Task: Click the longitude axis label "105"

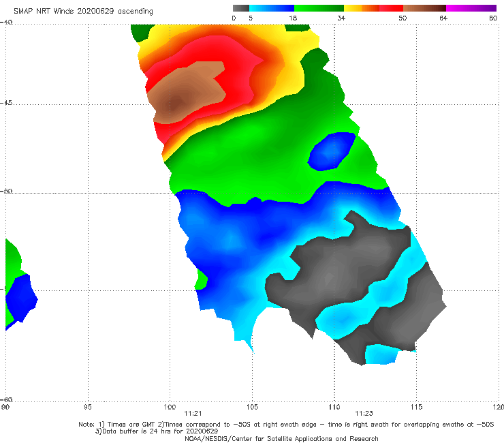Action: [x=252, y=408]
